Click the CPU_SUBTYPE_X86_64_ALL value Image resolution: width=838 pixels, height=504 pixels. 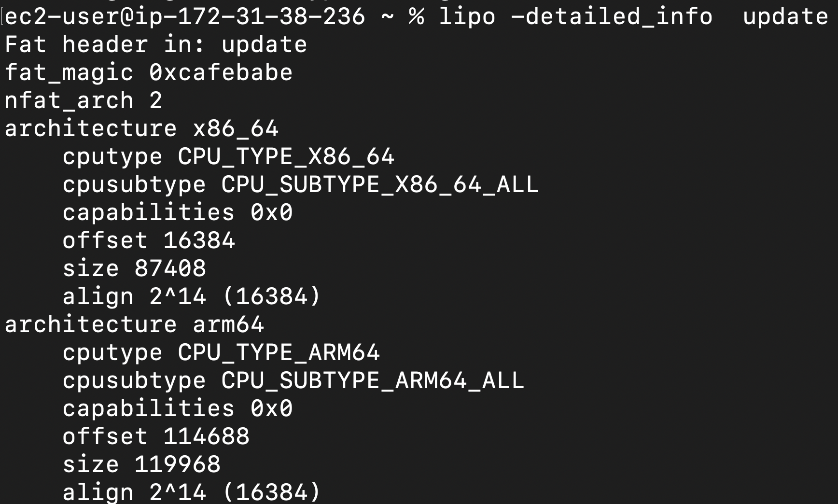point(379,185)
